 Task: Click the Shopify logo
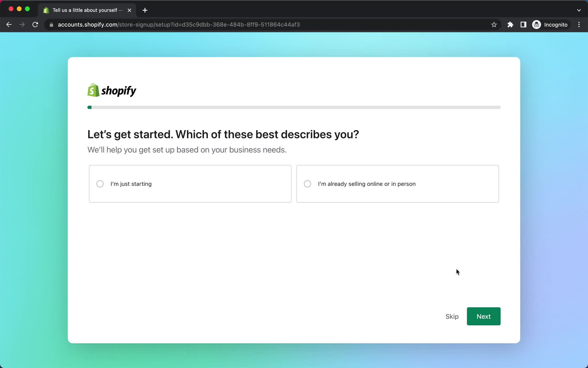111,90
